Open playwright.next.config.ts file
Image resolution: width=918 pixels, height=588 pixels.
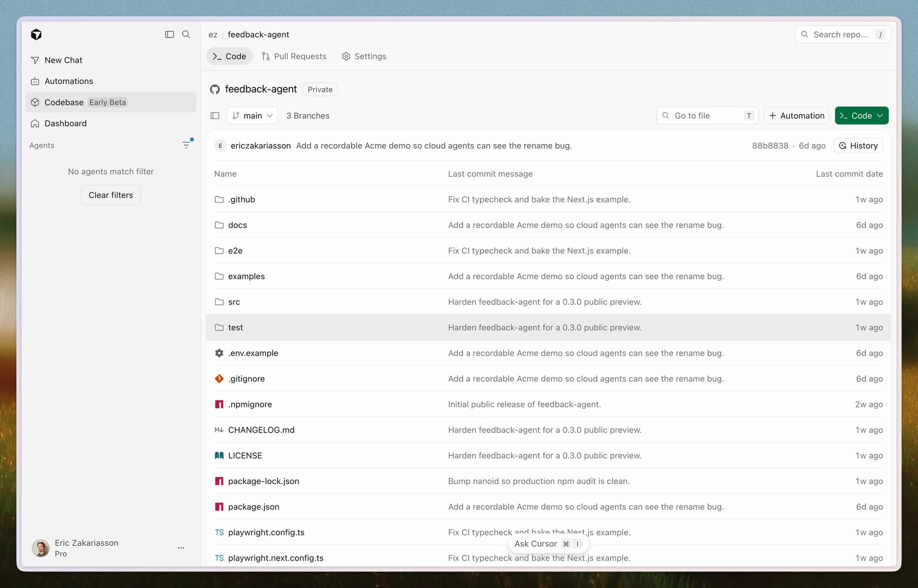276,558
